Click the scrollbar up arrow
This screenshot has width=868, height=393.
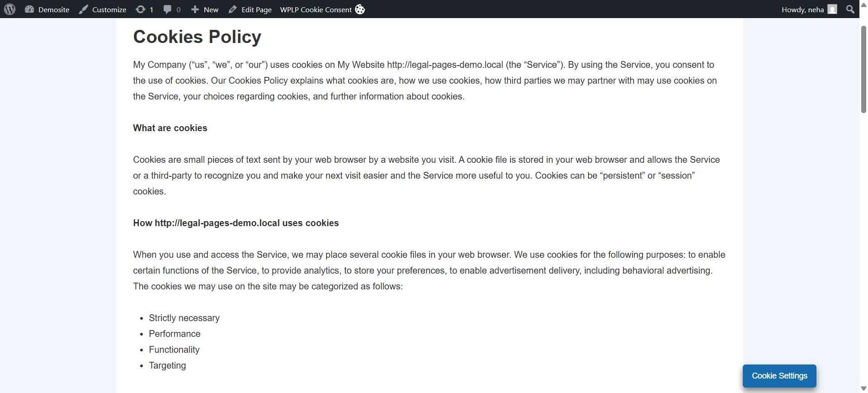(x=863, y=5)
